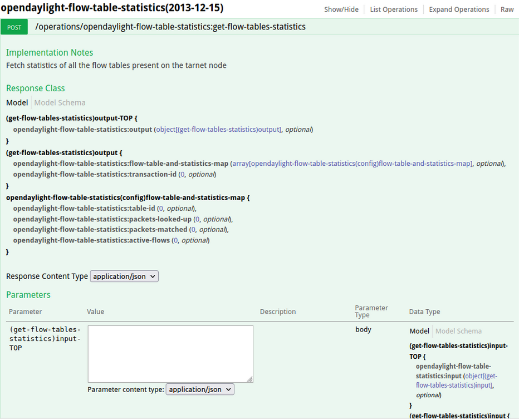Click the Value column header
This screenshot has height=420, width=519.
tap(95, 312)
